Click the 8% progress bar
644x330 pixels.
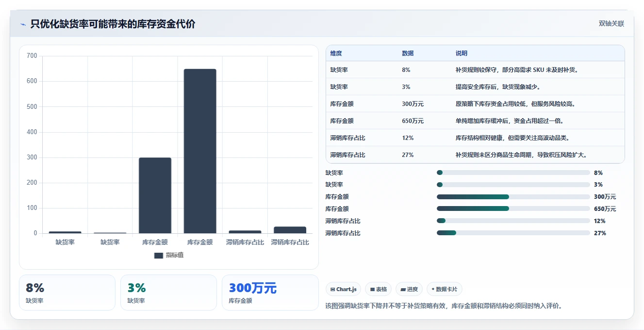click(x=513, y=173)
